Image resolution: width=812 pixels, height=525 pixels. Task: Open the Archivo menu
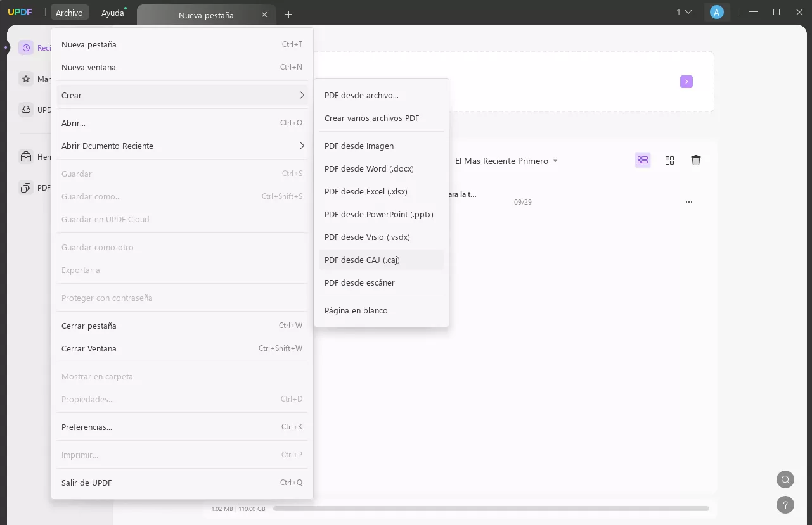click(x=69, y=13)
